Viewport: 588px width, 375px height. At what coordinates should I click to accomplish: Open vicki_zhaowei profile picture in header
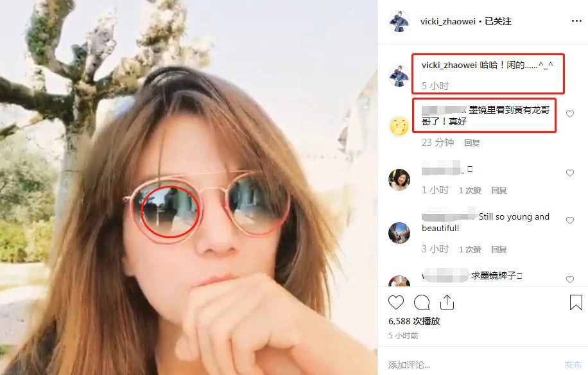click(399, 21)
